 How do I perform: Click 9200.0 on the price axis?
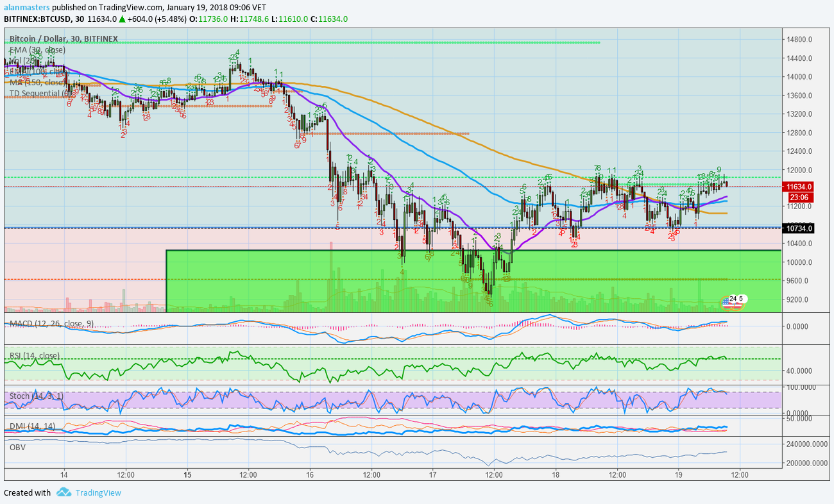(797, 299)
